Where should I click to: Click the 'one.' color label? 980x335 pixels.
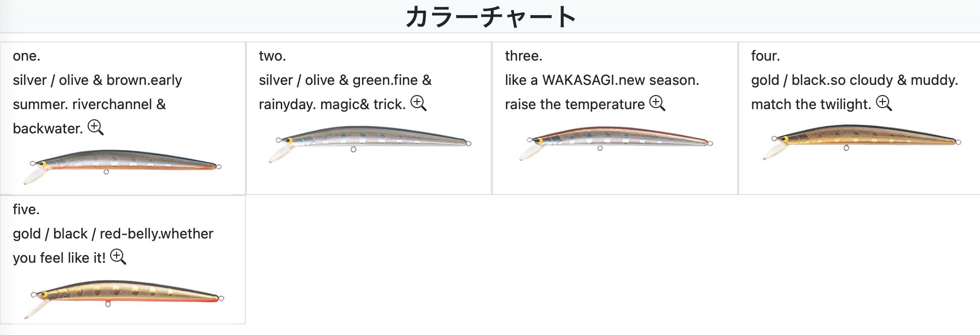click(x=26, y=56)
